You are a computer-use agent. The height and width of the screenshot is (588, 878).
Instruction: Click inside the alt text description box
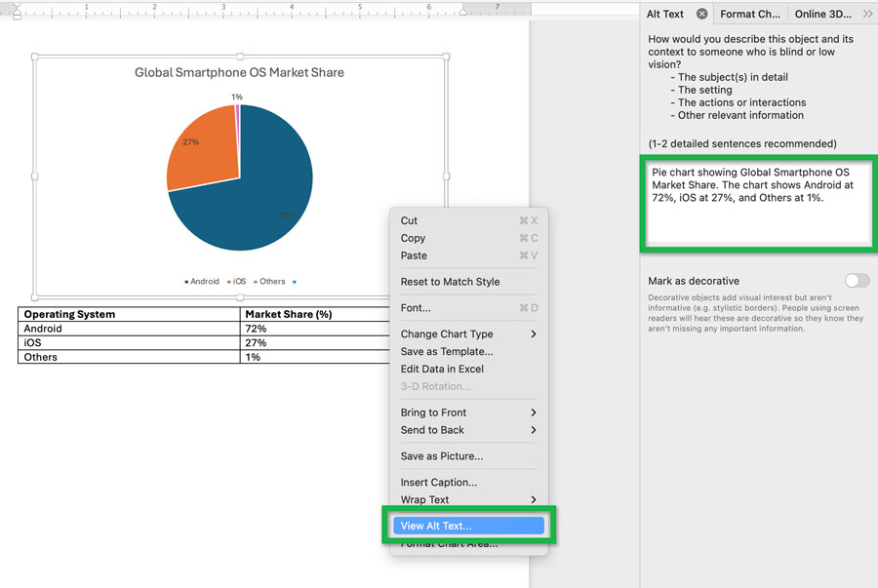758,200
